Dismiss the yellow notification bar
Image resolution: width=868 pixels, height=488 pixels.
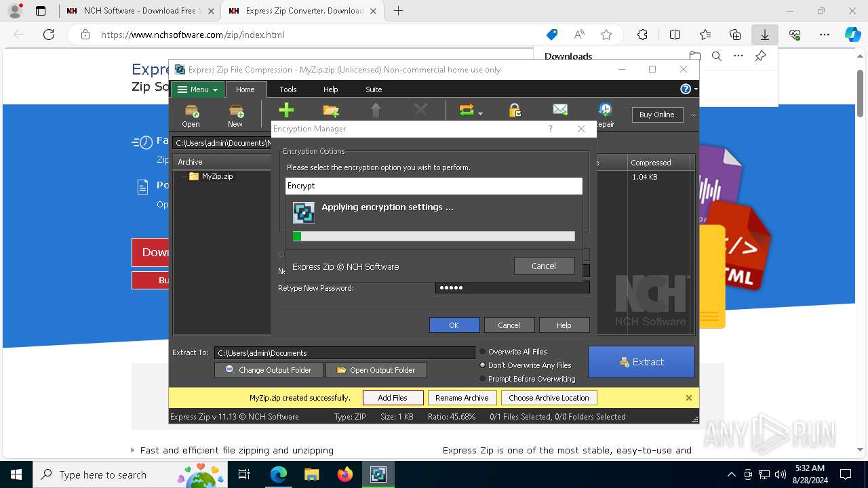(689, 398)
